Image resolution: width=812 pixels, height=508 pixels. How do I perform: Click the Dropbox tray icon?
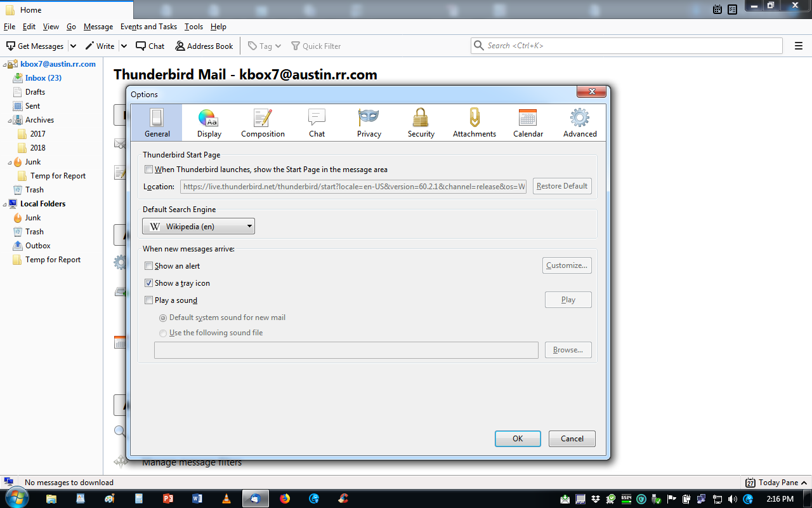(x=596, y=499)
